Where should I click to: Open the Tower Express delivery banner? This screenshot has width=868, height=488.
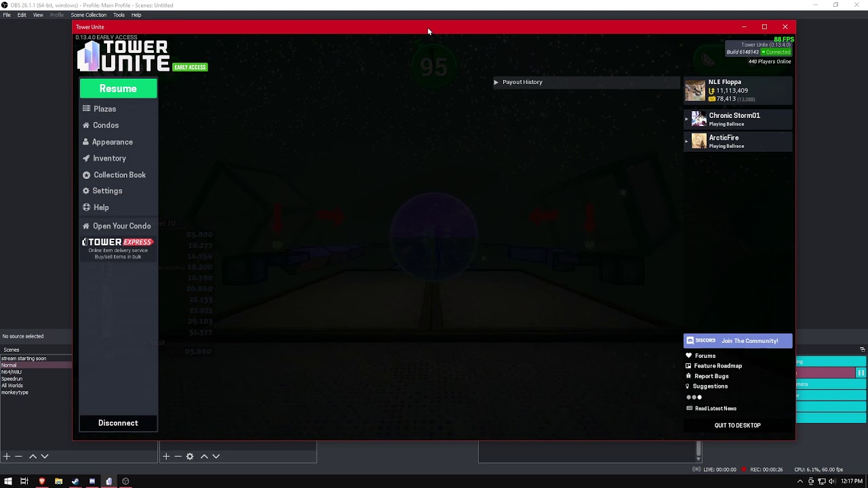(118, 248)
